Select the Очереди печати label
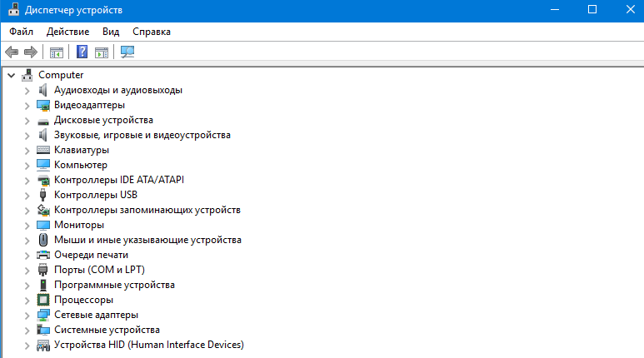 (x=91, y=255)
